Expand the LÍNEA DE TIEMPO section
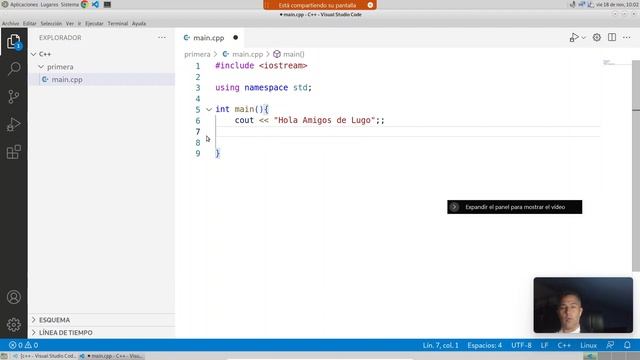Screen dimensions: 640x360 [x=102, y=332]
